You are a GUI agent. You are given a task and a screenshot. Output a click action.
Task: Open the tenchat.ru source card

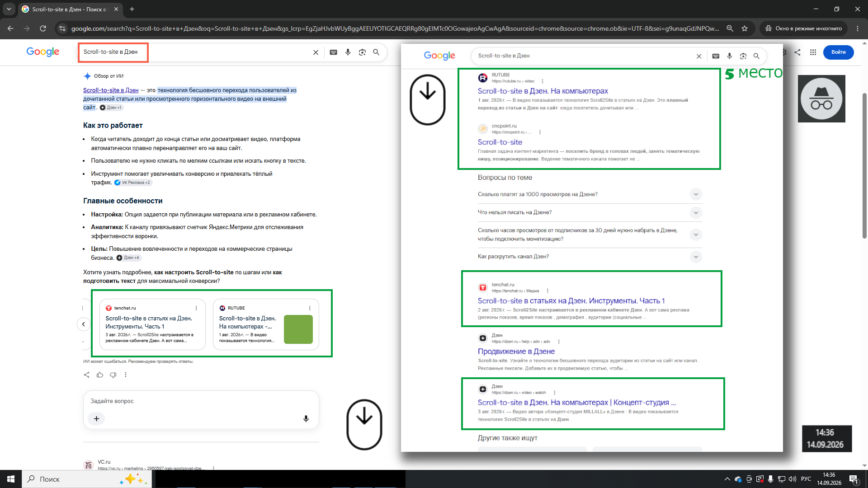152,324
